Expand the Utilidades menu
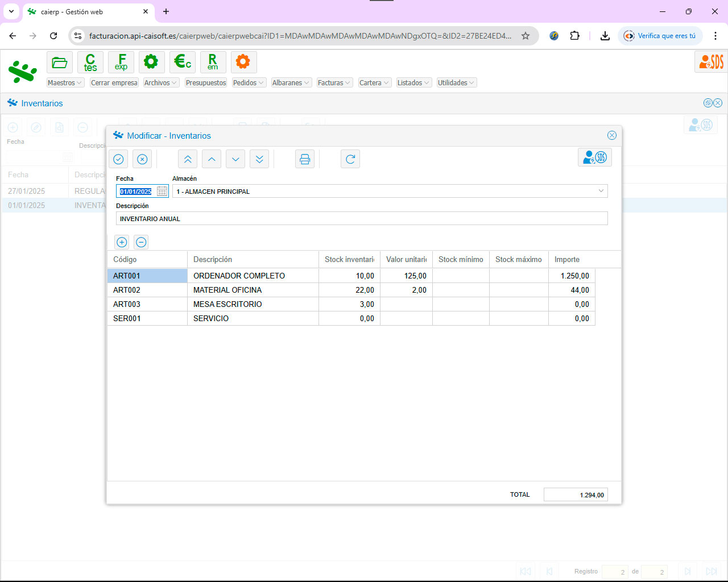Viewport: 728px width, 582px height. 457,83
